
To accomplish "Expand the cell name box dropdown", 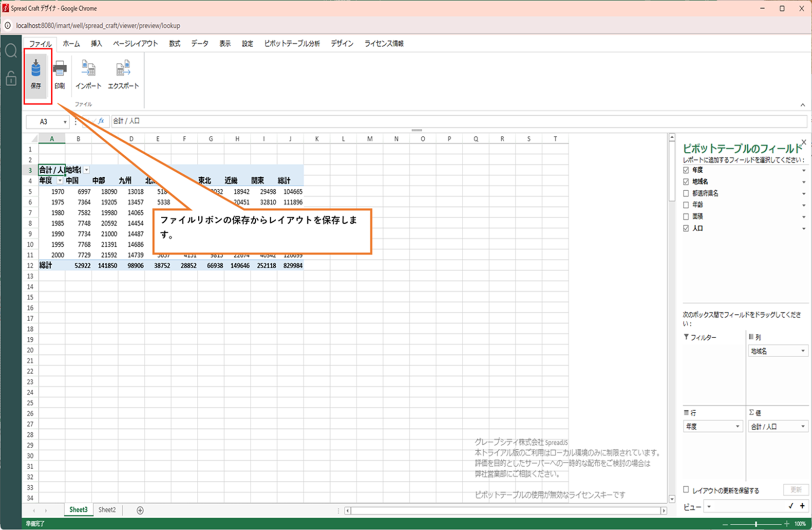I will tap(65, 122).
